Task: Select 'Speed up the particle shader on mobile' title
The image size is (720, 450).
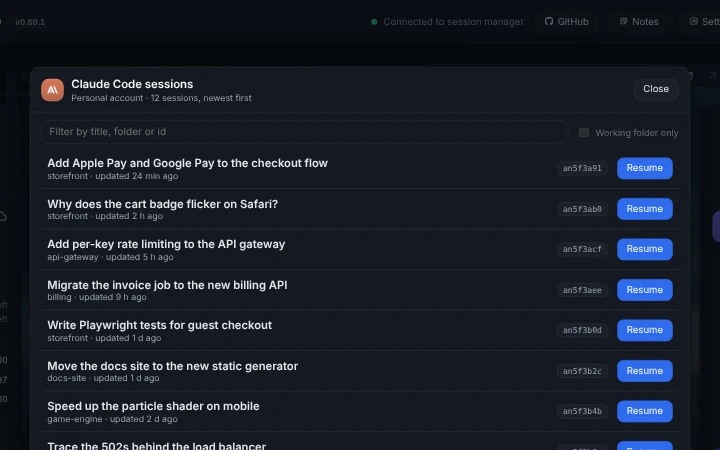Action: click(153, 406)
